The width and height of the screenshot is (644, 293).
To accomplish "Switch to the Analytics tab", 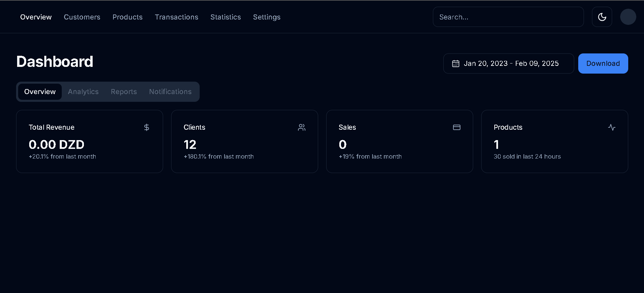I will (83, 92).
